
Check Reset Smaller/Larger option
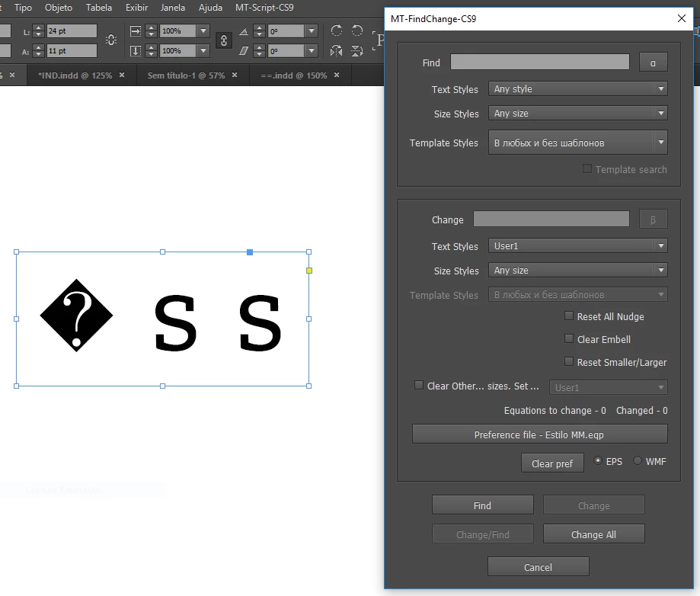click(x=569, y=361)
